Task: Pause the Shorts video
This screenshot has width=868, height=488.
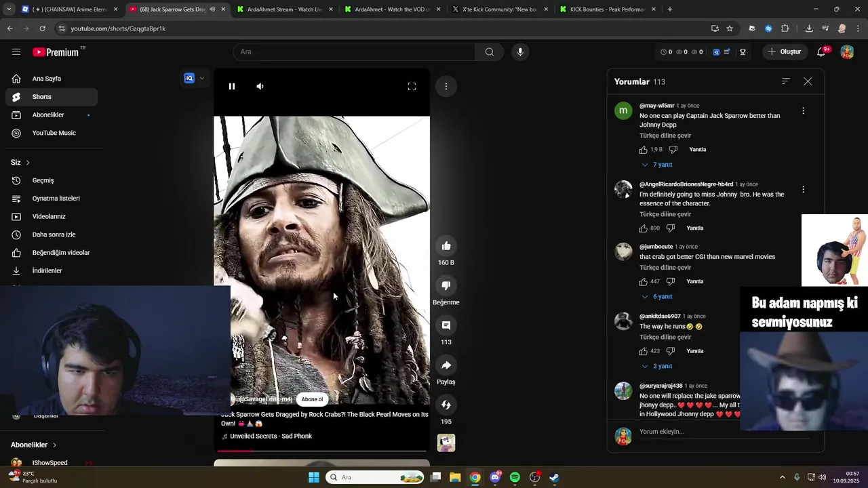Action: (x=232, y=86)
